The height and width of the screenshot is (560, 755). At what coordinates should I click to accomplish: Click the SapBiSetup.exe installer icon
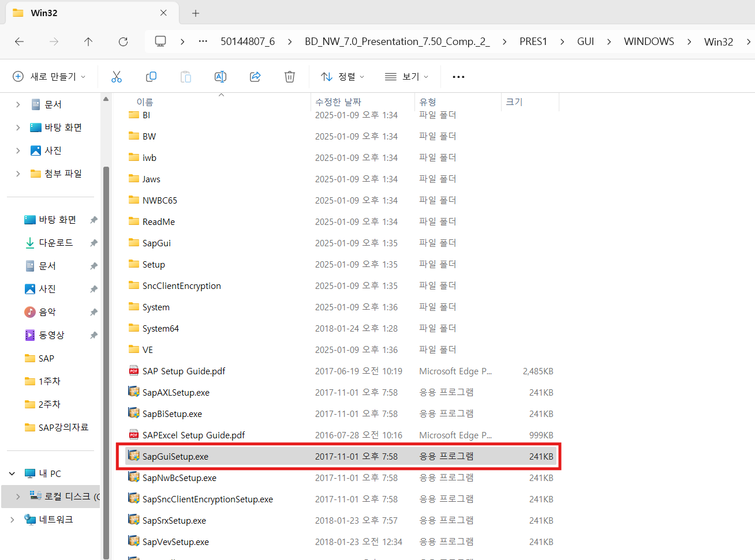coord(134,413)
